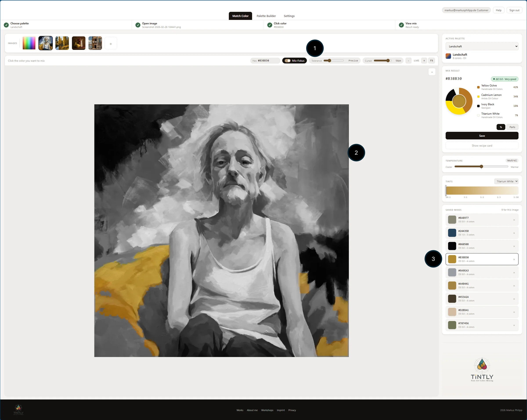Select saved mix #707456
This screenshot has width=527, height=420.
point(482,325)
